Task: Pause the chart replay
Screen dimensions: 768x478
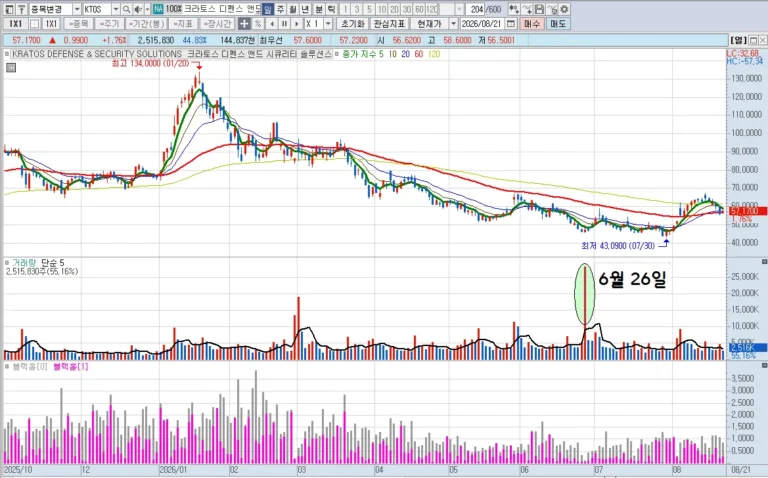Action: click(284, 24)
